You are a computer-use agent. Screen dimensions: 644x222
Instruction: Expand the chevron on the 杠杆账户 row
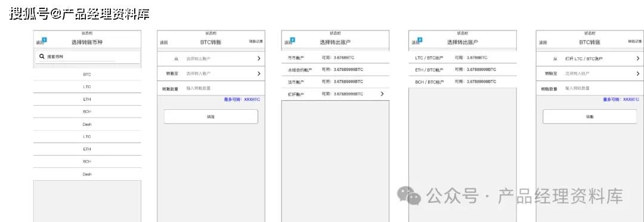coord(382,94)
